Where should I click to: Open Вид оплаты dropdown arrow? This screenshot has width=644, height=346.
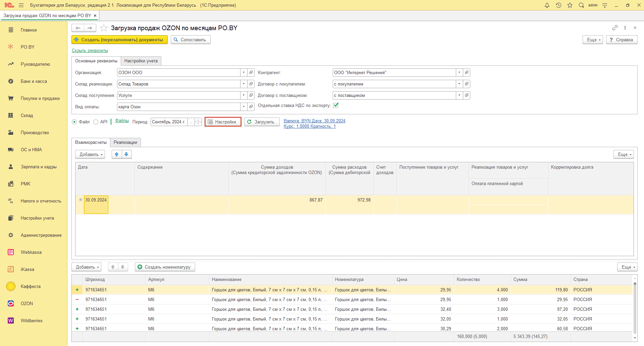coord(244,107)
